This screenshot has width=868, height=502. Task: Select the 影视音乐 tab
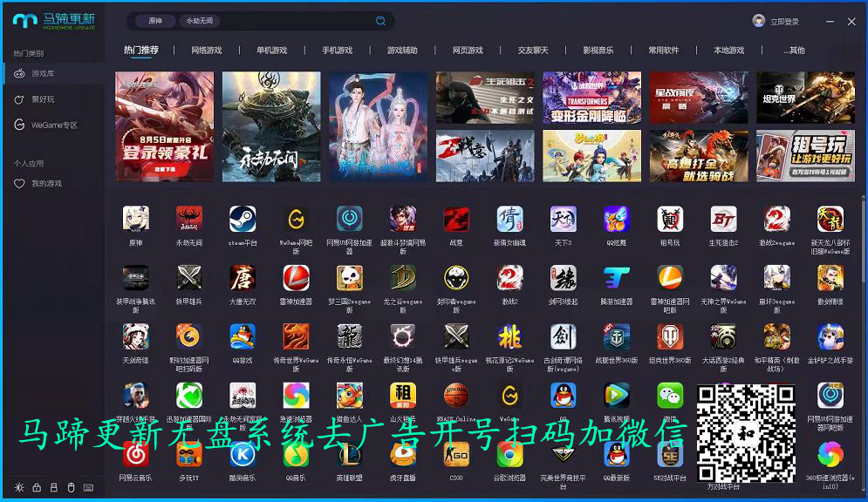[598, 51]
